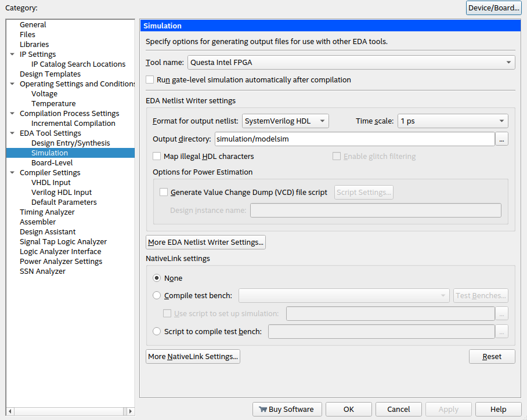
Task: Click More EDA Netlist Writer Settings button
Action: [x=205, y=242]
